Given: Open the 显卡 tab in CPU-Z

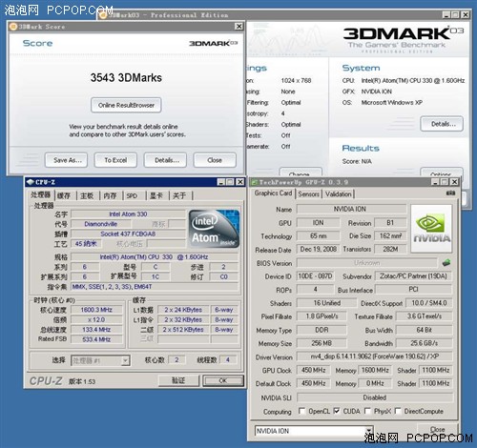Looking at the screenshot, I should pos(156,195).
